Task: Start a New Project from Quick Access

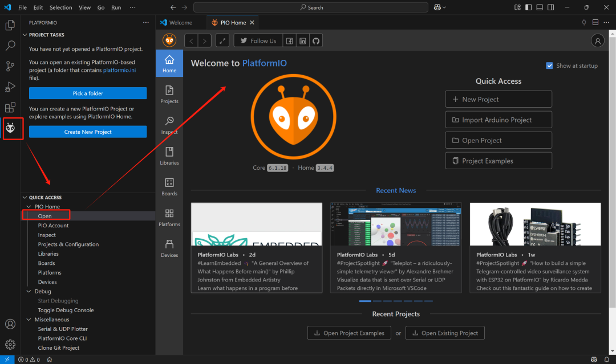Action: [498, 99]
